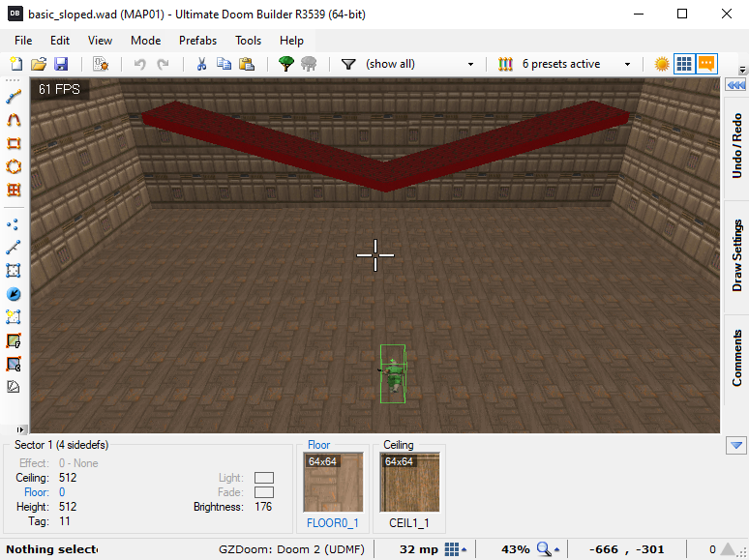The height and width of the screenshot is (560, 749).
Task: Paste selection using clipboard icon
Action: (x=247, y=64)
